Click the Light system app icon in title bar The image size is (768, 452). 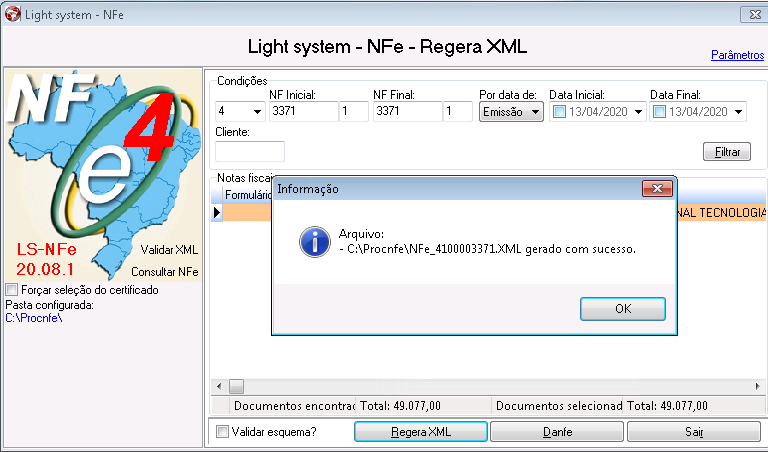tap(13, 14)
